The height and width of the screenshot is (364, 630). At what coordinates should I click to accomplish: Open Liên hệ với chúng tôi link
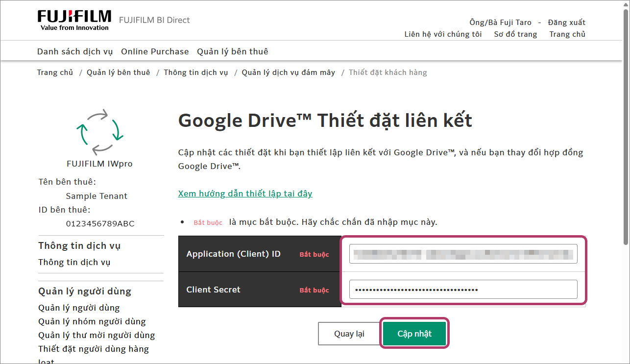[x=443, y=34]
